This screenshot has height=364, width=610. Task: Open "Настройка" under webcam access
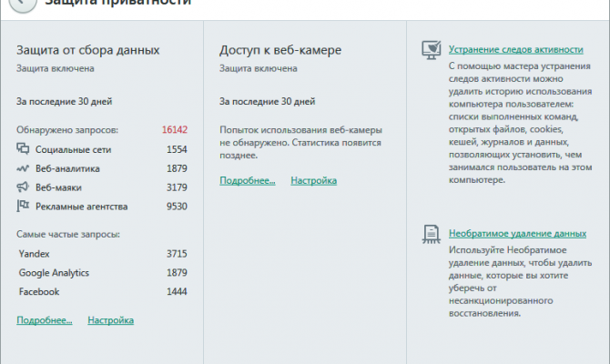click(314, 180)
